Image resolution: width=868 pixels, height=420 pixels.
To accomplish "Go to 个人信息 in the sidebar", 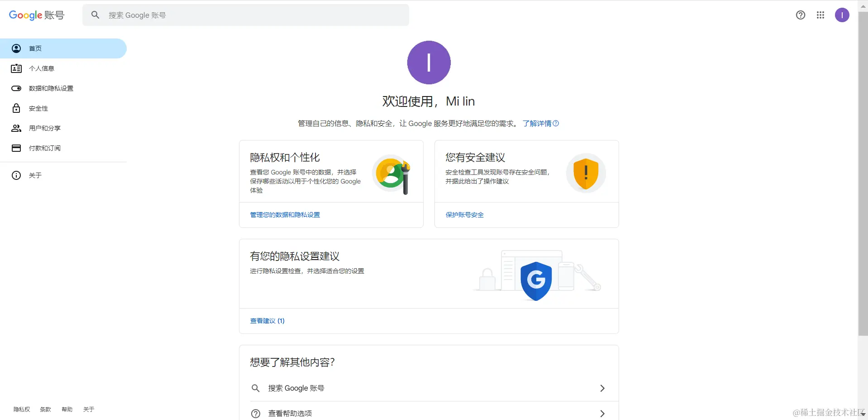I will pos(63,68).
